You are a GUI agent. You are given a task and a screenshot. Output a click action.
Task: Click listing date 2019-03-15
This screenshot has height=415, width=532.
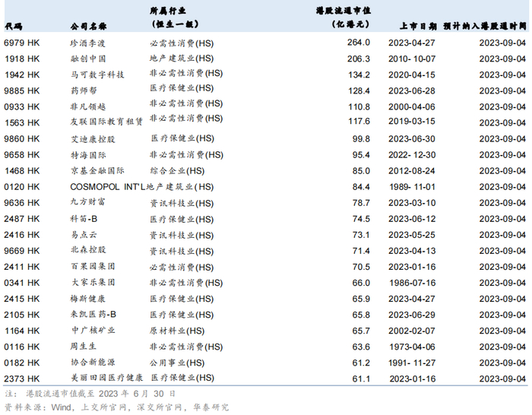[x=412, y=121]
